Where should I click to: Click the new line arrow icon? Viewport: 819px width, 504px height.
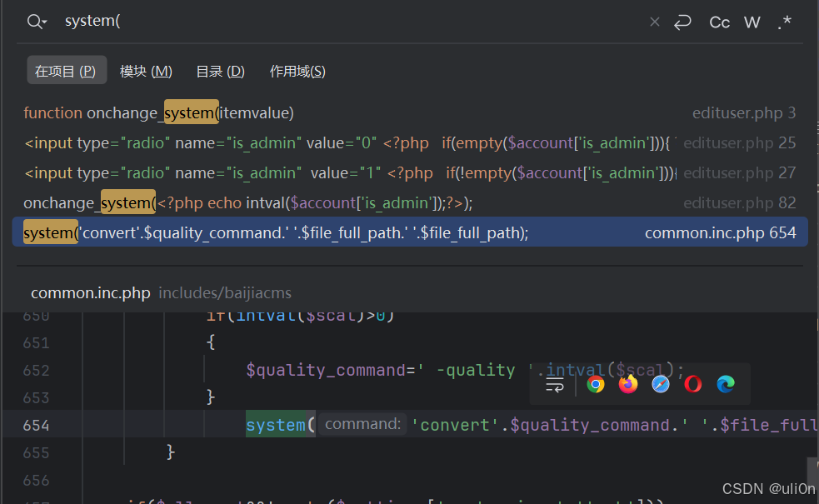point(682,22)
